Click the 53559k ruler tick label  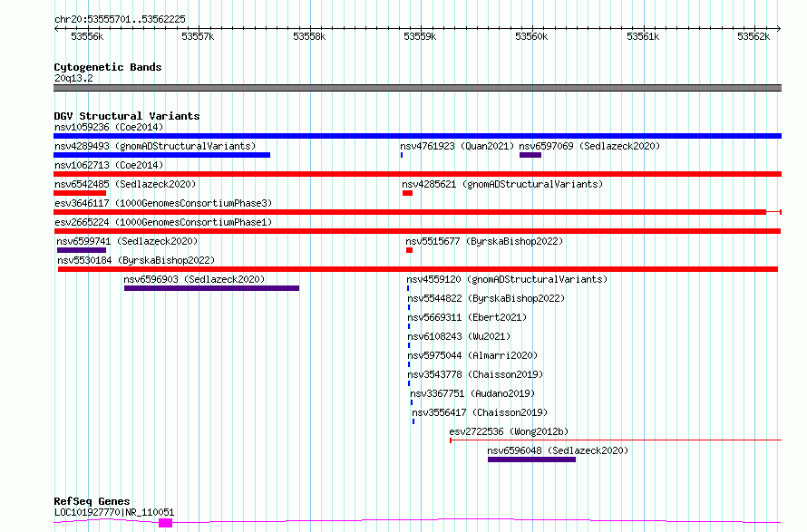(420, 36)
